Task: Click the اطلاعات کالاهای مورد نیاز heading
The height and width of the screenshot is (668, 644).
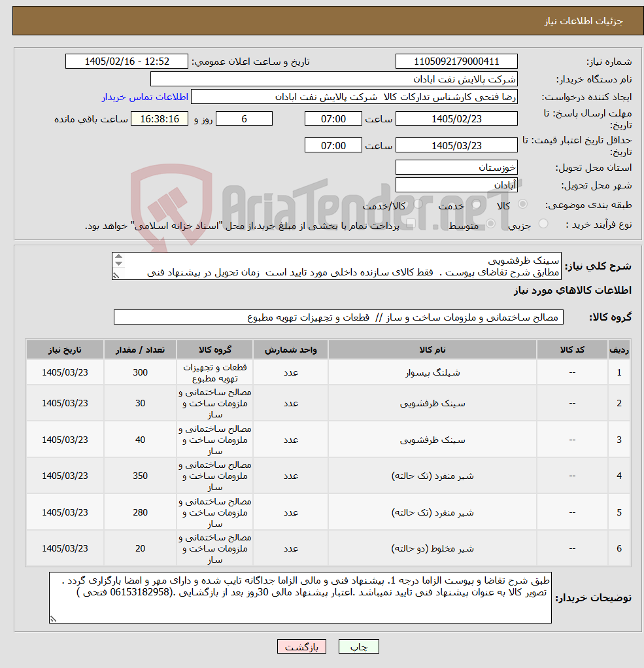Action: point(573,290)
